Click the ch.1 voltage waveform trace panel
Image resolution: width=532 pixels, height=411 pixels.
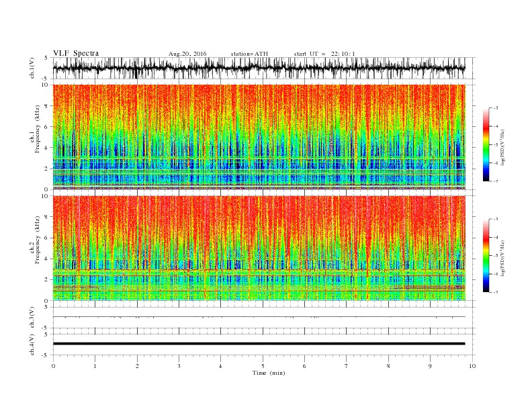[x=264, y=68]
